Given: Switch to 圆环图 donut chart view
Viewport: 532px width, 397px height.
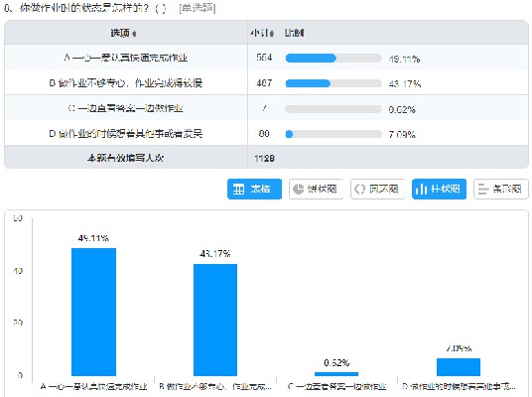Looking at the screenshot, I should point(377,189).
